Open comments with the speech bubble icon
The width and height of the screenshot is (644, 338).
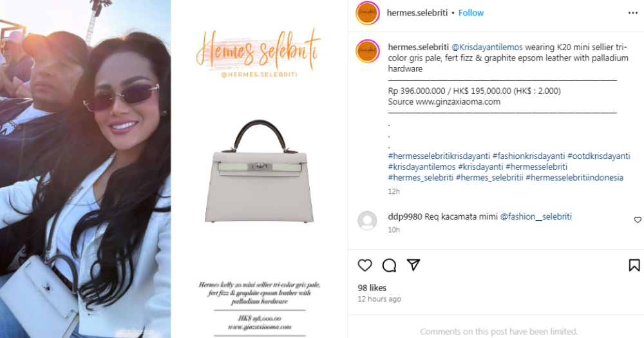pyautogui.click(x=389, y=265)
